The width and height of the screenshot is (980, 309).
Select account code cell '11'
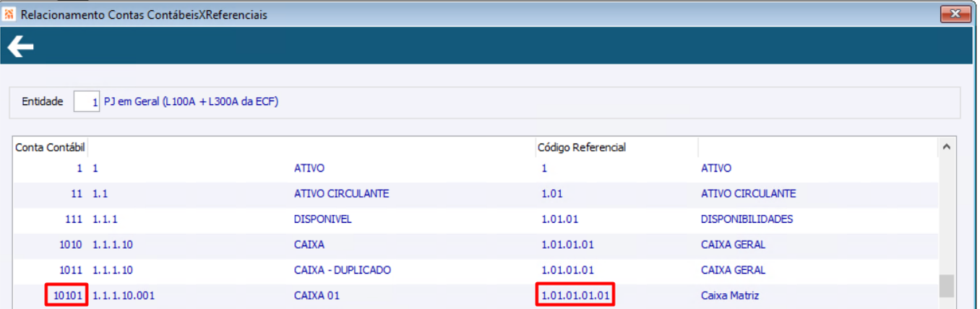77,193
